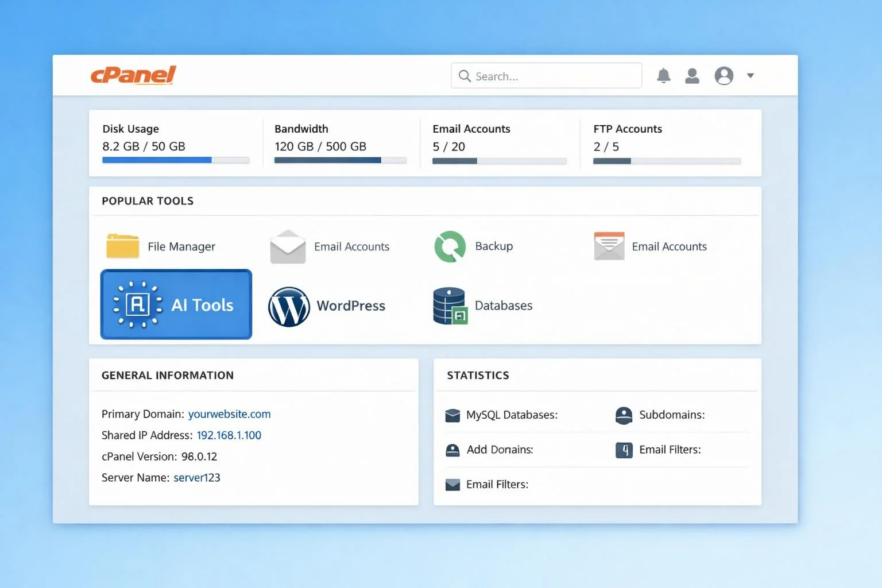Click the '5 / 20' email accounts value

[449, 146]
